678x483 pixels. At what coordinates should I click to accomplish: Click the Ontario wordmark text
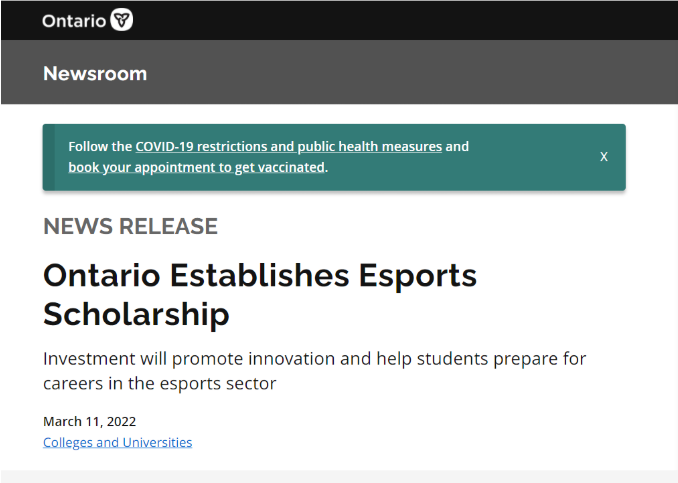pyautogui.click(x=74, y=20)
